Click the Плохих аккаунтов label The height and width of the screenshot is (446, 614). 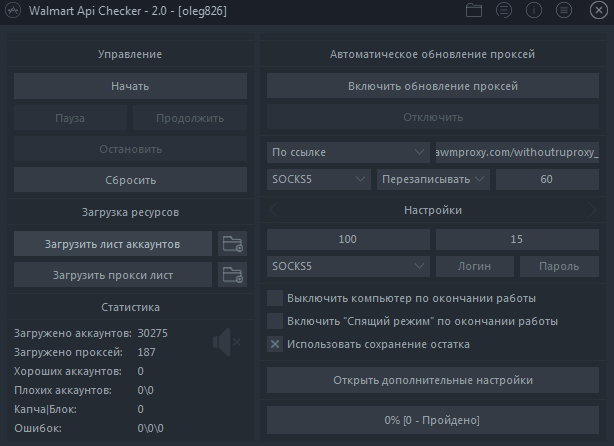63,390
